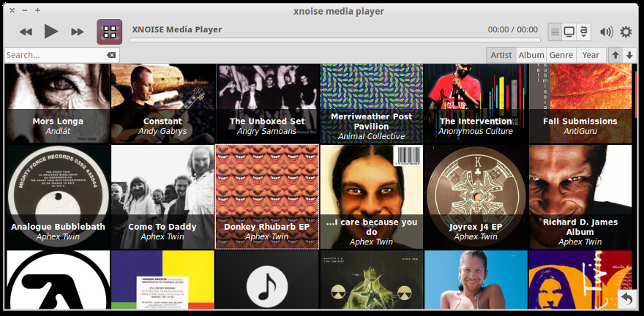This screenshot has width=644, height=316.
Task: Open the volume speaker control
Action: pyautogui.click(x=606, y=31)
